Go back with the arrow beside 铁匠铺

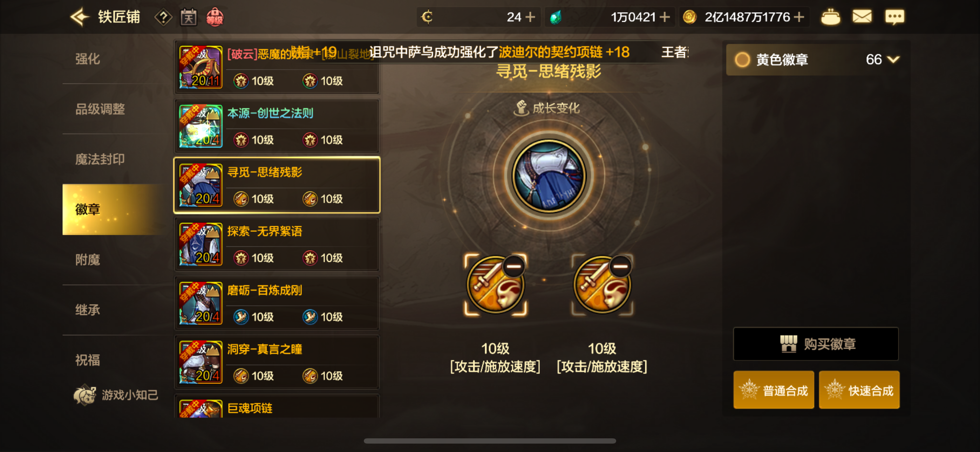[x=79, y=17]
